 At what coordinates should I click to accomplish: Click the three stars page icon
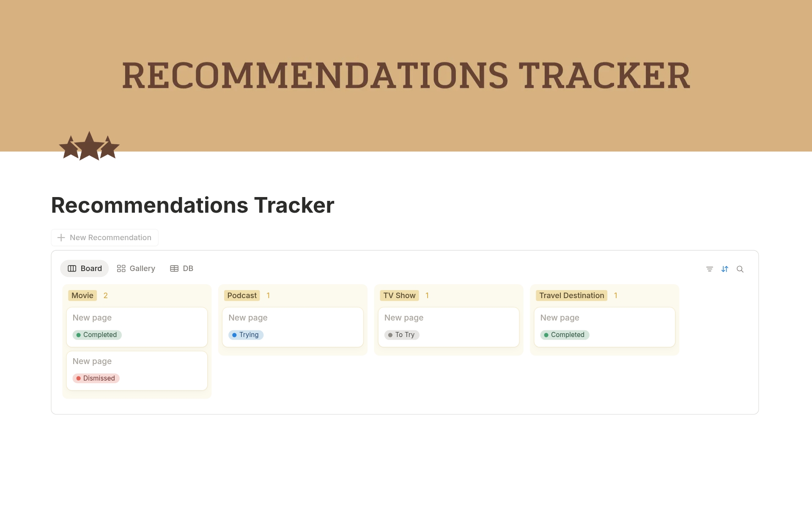(x=89, y=146)
